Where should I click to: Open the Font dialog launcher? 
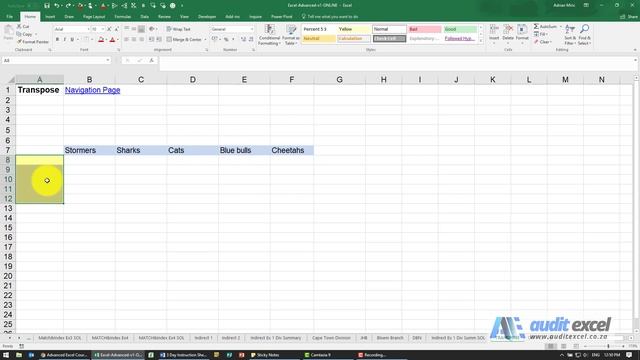point(119,50)
